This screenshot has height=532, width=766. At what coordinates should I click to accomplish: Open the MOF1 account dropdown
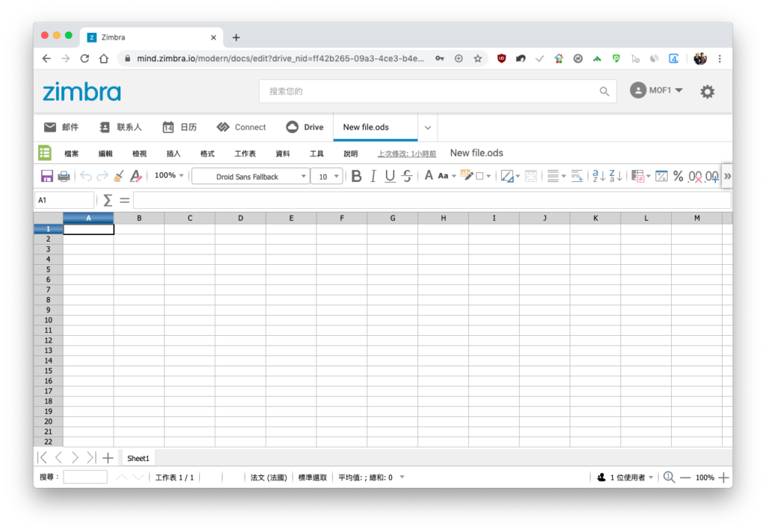(x=656, y=91)
